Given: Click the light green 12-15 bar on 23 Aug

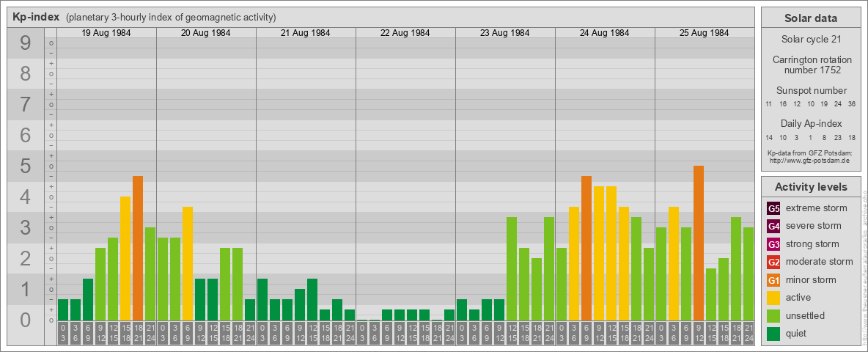Looking at the screenshot, I should tap(512, 268).
